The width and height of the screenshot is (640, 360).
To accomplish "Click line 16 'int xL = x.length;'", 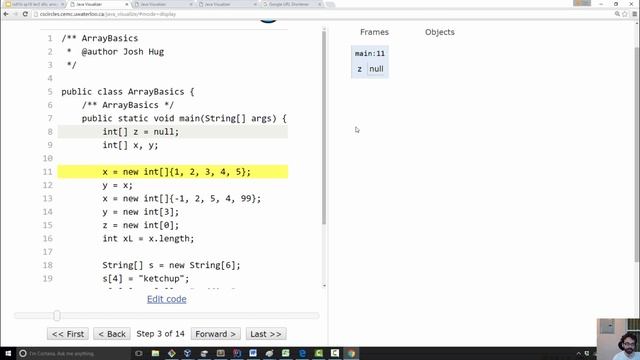I will pos(148,239).
